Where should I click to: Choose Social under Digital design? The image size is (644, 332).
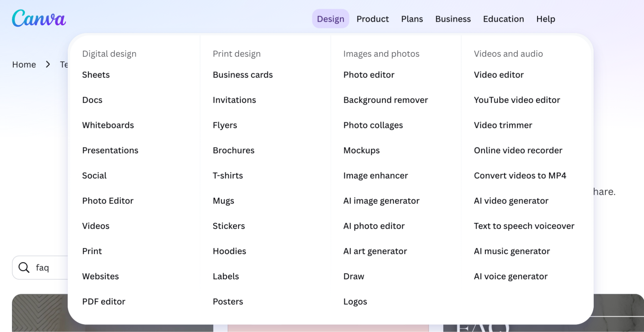pos(94,176)
